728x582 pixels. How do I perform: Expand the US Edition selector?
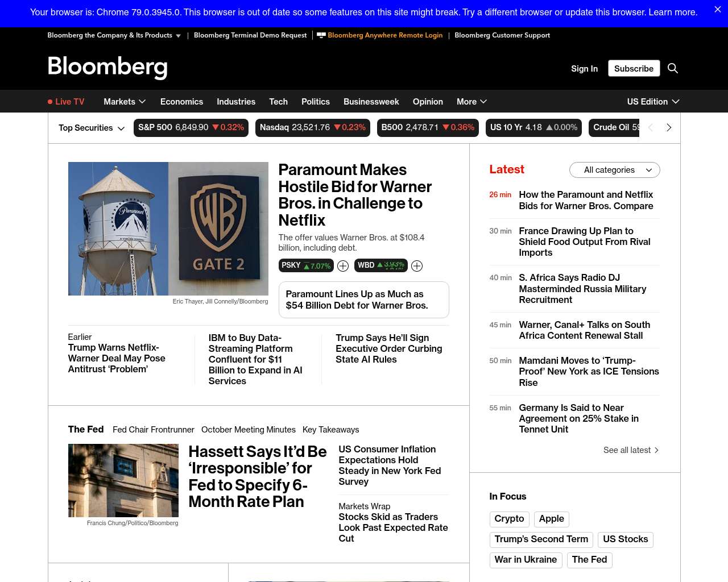pos(653,102)
